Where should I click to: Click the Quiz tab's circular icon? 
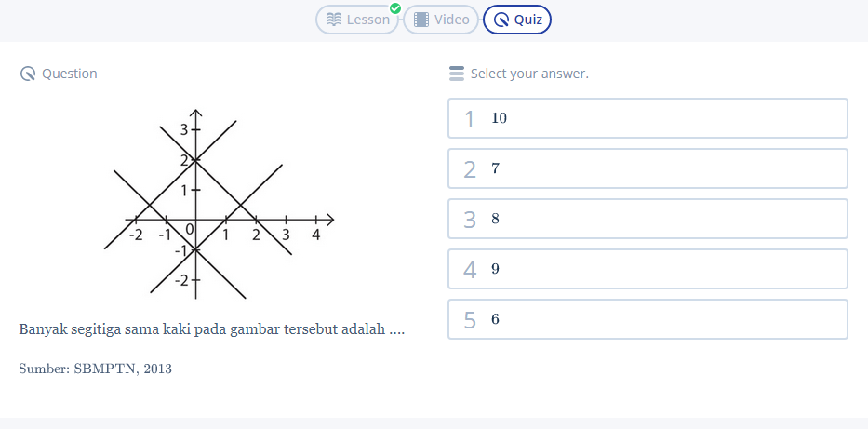[x=501, y=20]
